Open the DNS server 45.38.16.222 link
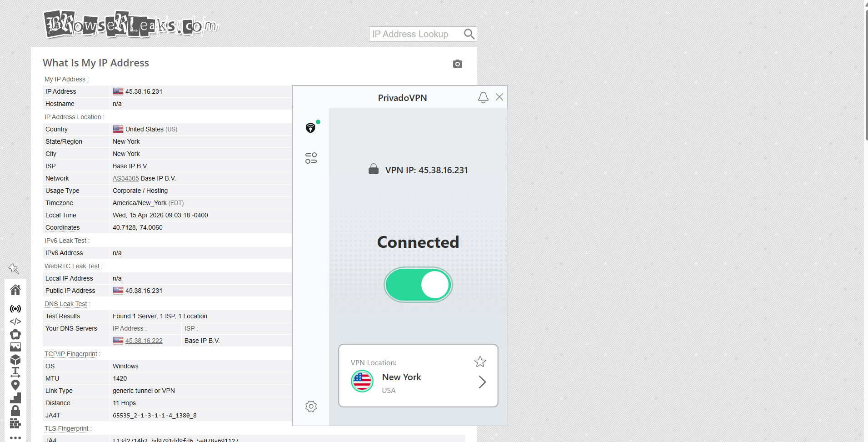The image size is (868, 442). [144, 341]
